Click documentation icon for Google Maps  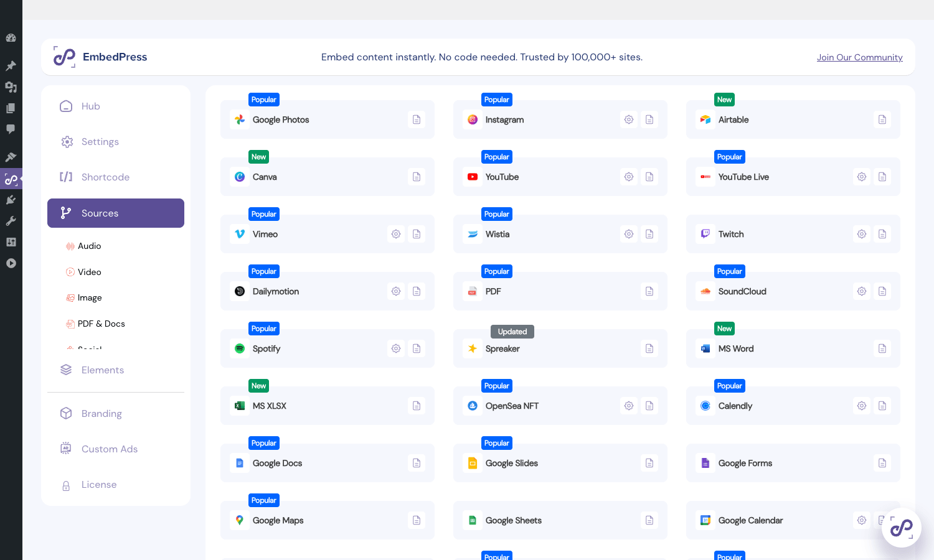[x=417, y=520]
